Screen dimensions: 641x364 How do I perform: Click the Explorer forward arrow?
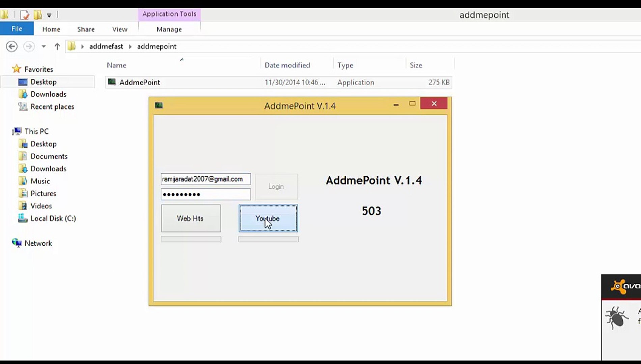point(29,47)
